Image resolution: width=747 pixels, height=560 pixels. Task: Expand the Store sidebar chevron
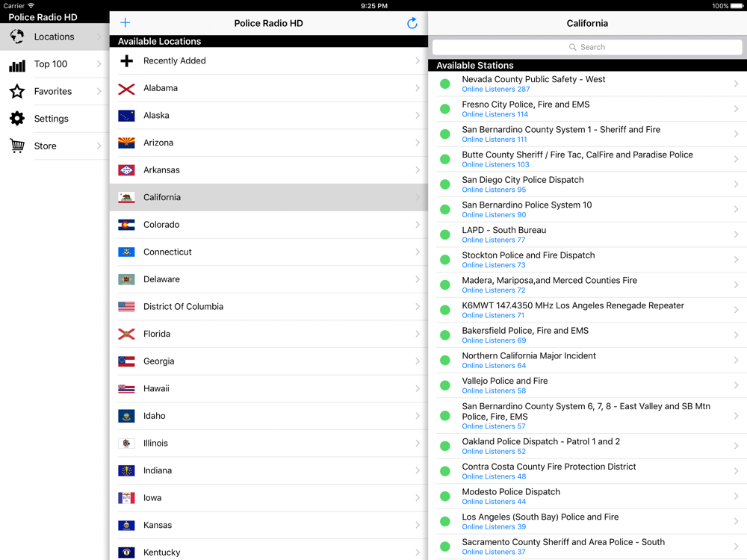(x=99, y=146)
